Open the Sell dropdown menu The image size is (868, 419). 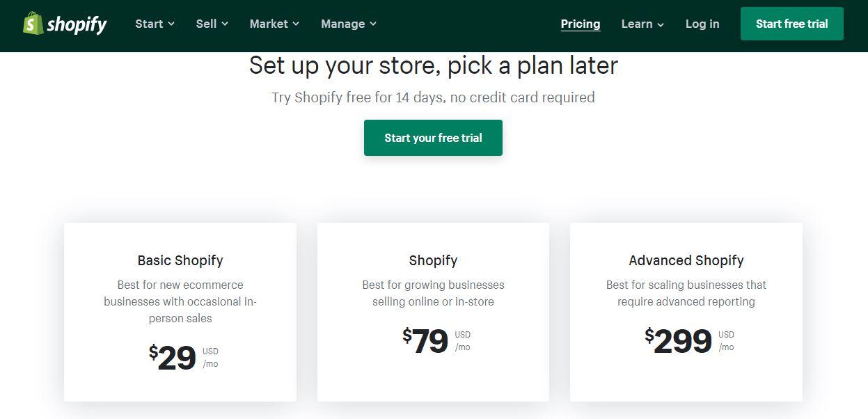pyautogui.click(x=212, y=24)
